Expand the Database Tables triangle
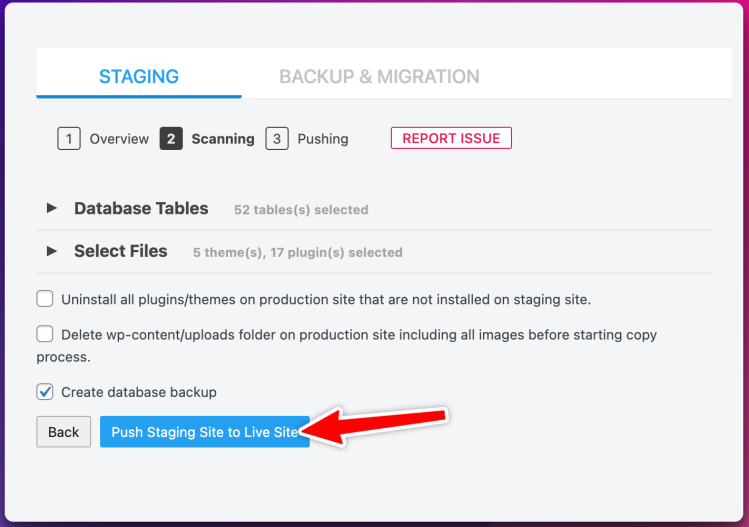Screen dimensions: 749x527 click(x=52, y=208)
